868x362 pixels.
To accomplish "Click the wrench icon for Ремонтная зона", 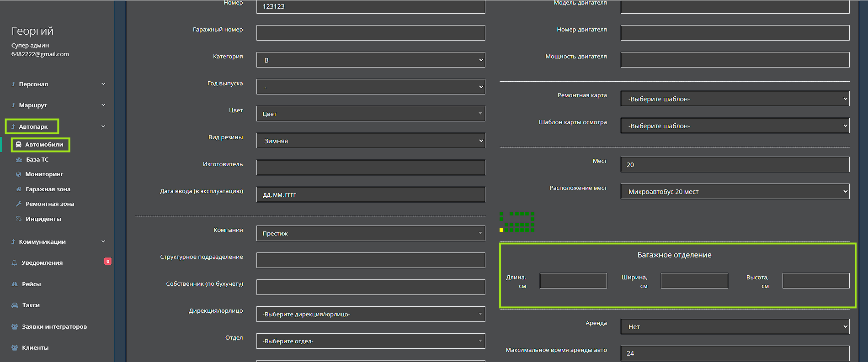I will (x=19, y=204).
